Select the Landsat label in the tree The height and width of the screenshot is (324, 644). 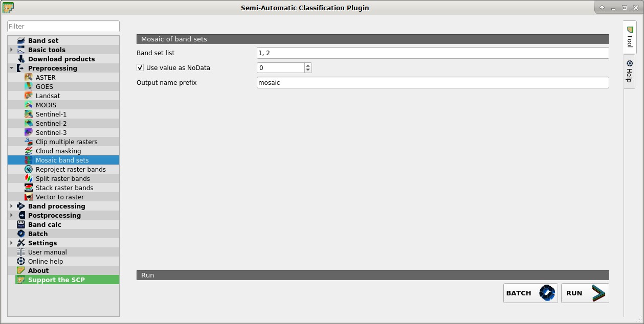point(48,96)
